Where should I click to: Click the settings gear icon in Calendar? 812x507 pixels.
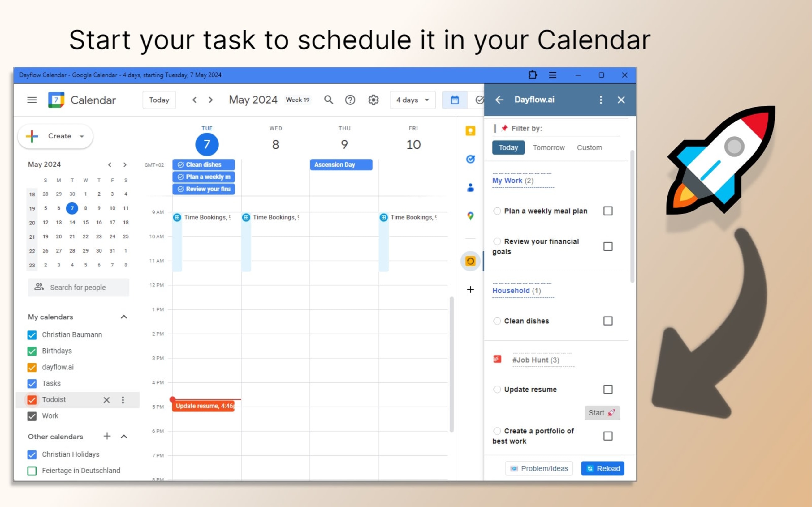tap(373, 99)
